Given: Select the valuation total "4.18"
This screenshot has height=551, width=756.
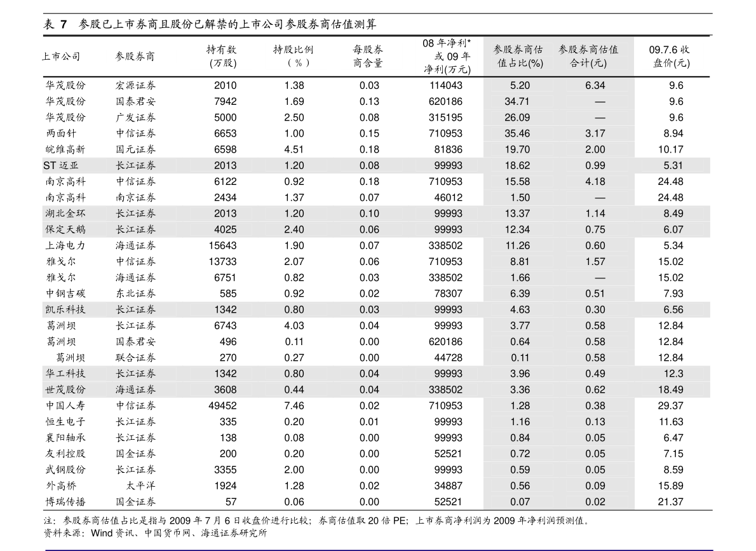Looking at the screenshot, I should pos(595,182).
